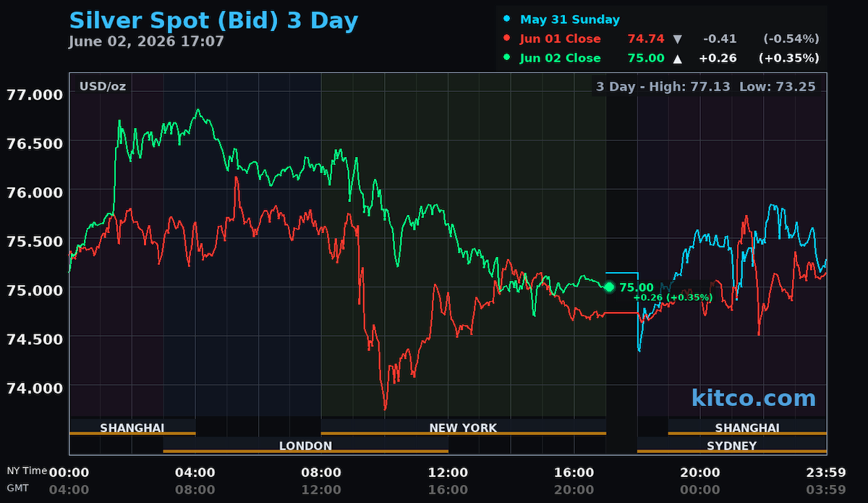The image size is (868, 503).
Task: Click the LONDON session bar
Action: pos(305,446)
